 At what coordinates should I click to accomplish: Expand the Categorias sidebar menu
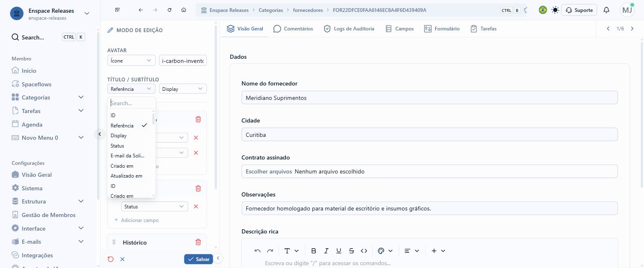click(x=48, y=97)
